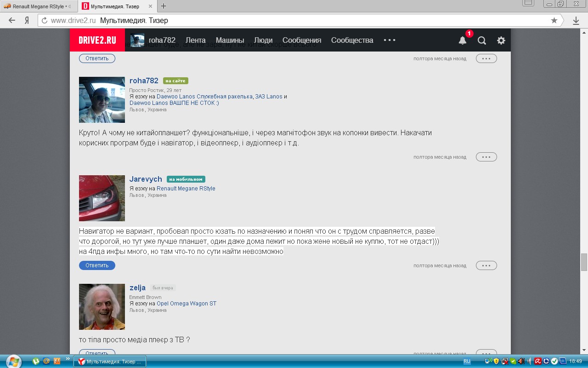Open roha782 username above his comment

click(x=144, y=80)
